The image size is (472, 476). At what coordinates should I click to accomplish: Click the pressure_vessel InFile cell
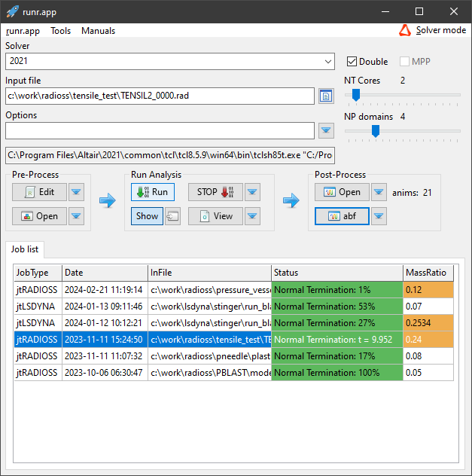209,290
